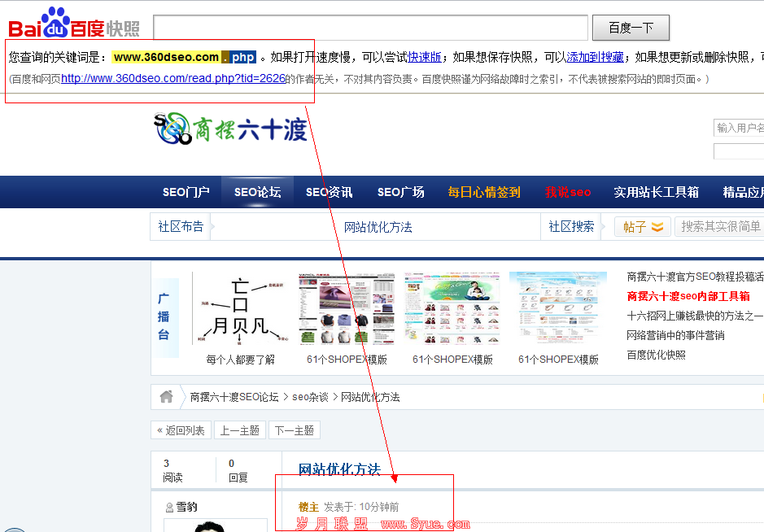This screenshot has width=764, height=532.
Task: Click the 雪豹 user icon
Action: pos(169,508)
